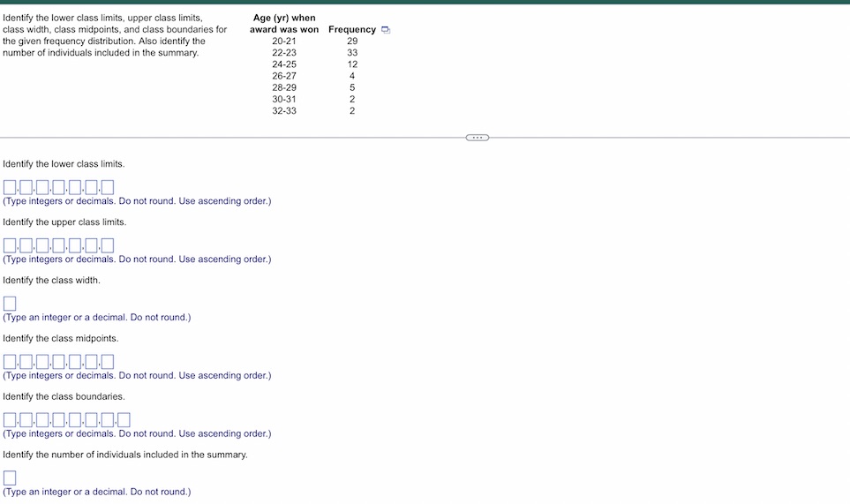Click the 'Identify the class midpoints.' prompt
This screenshot has height=504, width=850.
click(61, 339)
